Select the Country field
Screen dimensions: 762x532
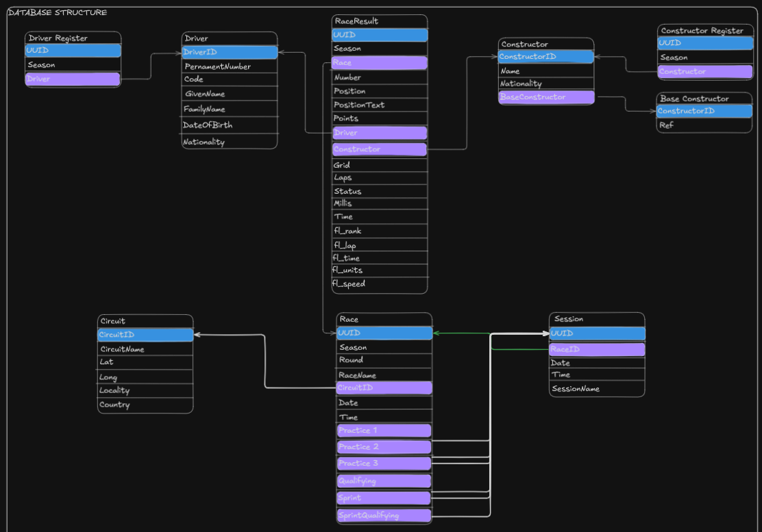145,405
